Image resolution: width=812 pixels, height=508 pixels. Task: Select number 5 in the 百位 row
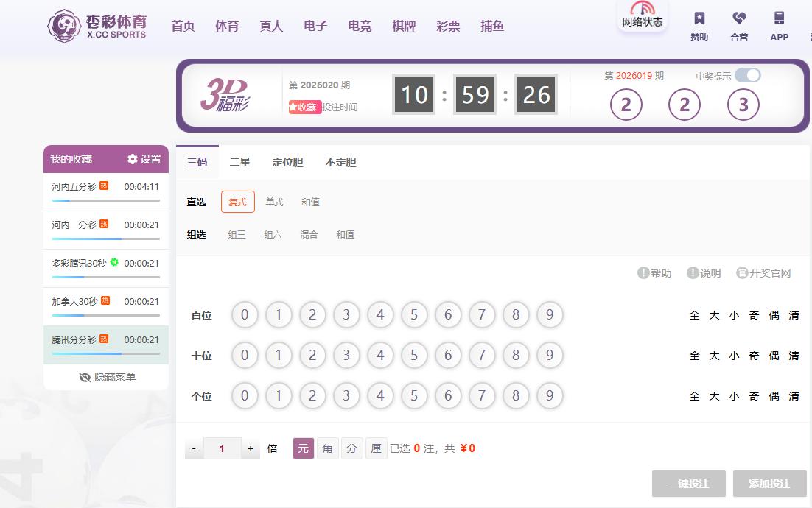[414, 314]
